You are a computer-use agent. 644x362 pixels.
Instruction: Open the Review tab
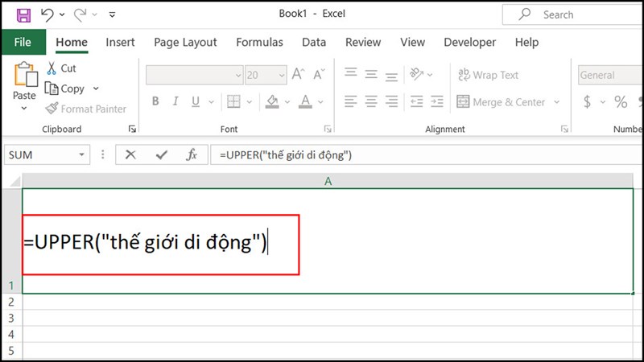[x=363, y=42]
